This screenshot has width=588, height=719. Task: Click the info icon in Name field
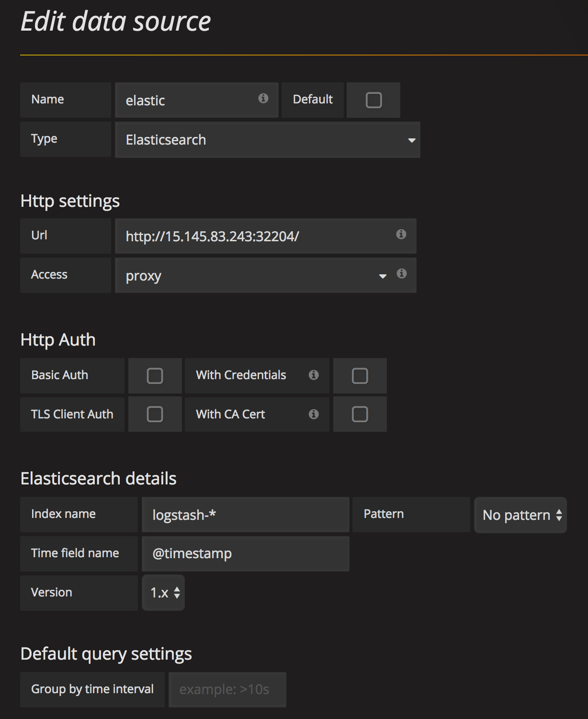coord(263,98)
